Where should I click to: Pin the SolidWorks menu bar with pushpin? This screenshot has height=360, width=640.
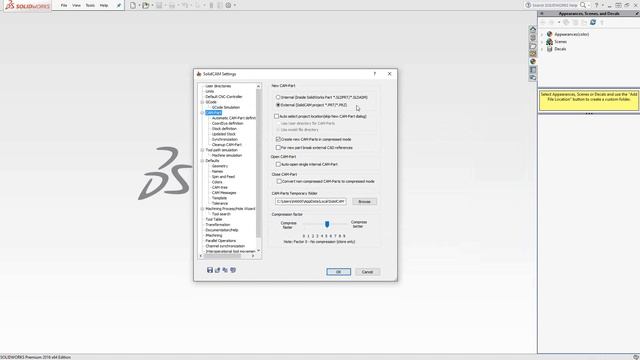(119, 6)
